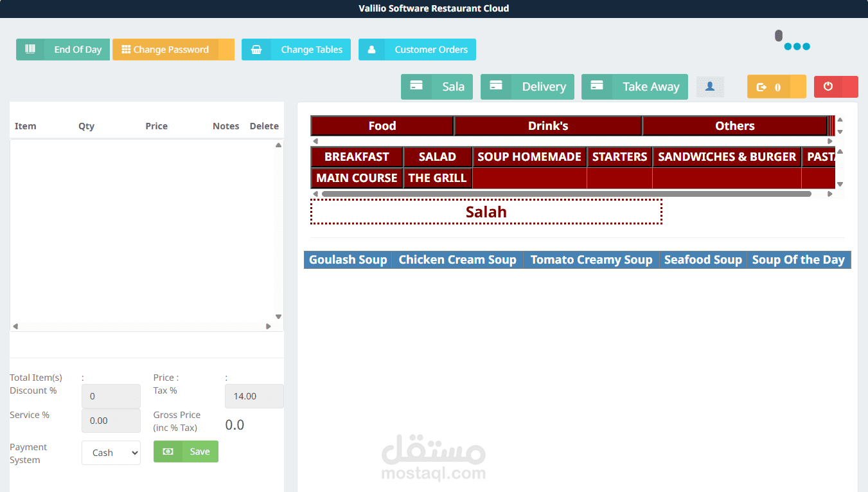This screenshot has width=868, height=492.
Task: Click the cash icon inside the Save button
Action: tap(168, 451)
